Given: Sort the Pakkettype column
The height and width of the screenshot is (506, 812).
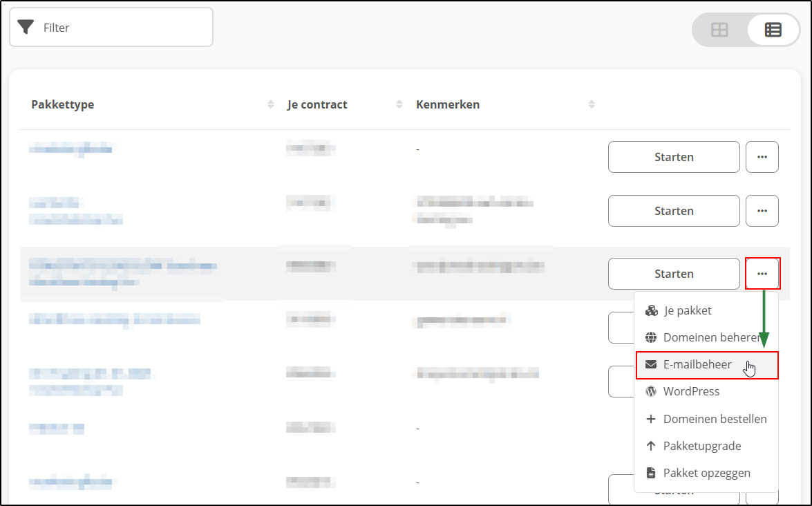Looking at the screenshot, I should 270,104.
